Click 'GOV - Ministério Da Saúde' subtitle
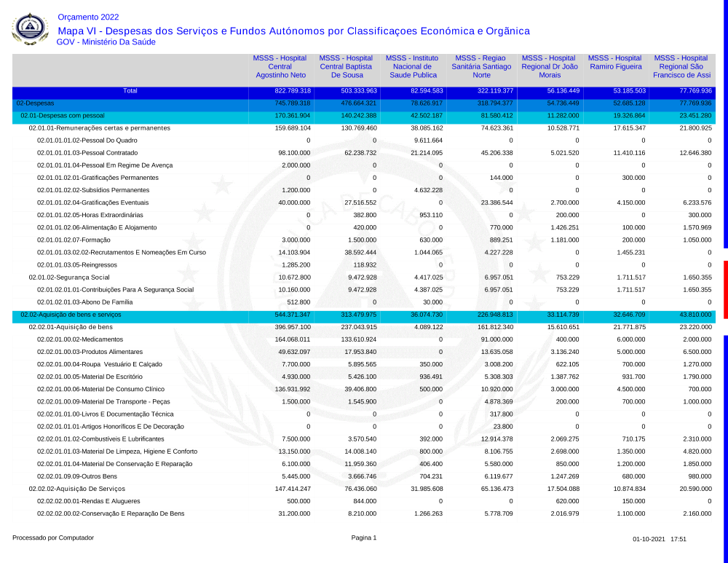The image size is (728, 563). pyautogui.click(x=106, y=42)
